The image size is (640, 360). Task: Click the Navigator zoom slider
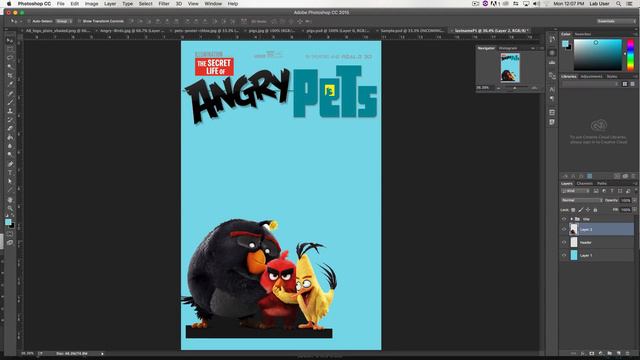pyautogui.click(x=516, y=88)
